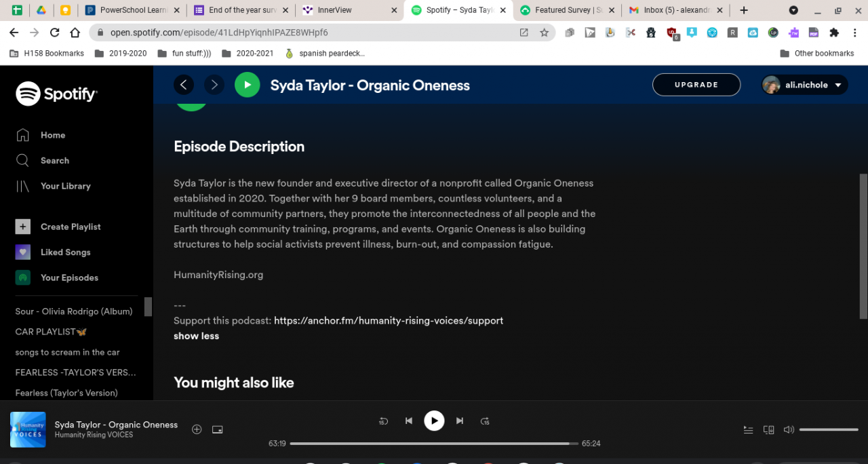
Task: Mute the volume with speaker icon
Action: [x=789, y=429]
